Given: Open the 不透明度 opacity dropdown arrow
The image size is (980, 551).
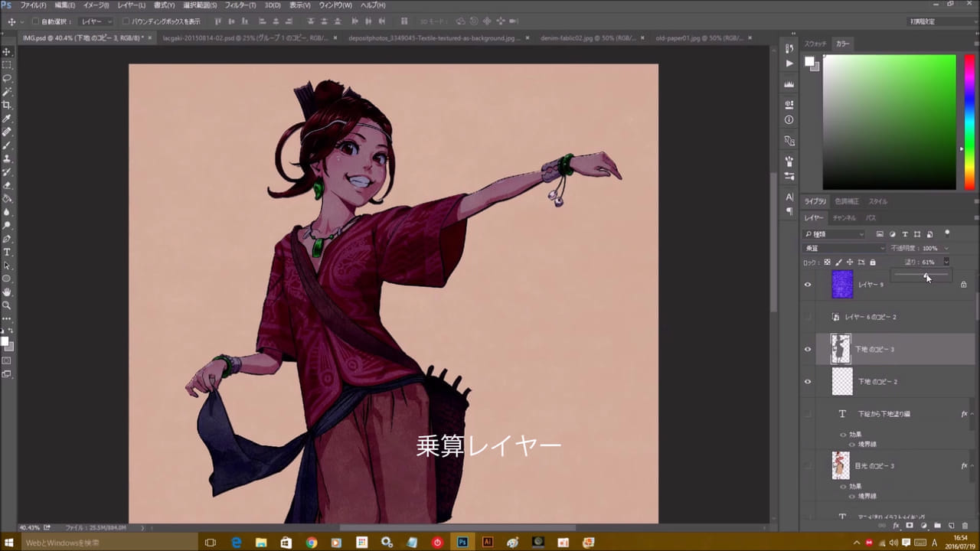Looking at the screenshot, I should tap(946, 248).
